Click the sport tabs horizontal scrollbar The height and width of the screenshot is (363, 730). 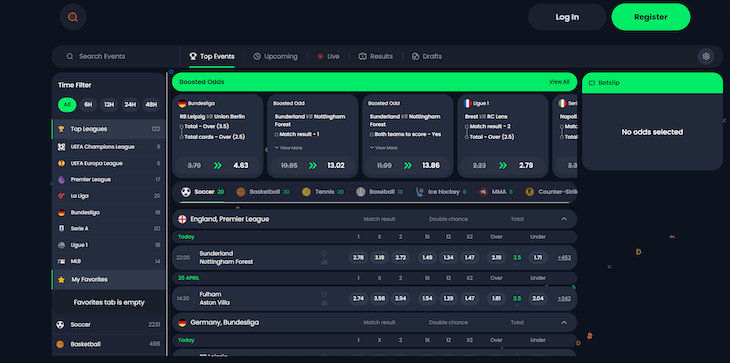(x=375, y=203)
